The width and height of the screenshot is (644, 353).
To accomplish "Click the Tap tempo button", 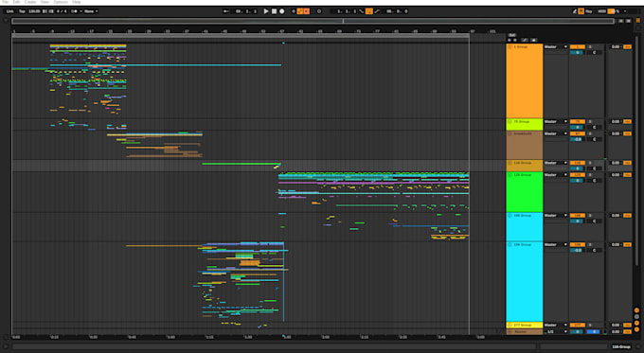I will point(22,11).
